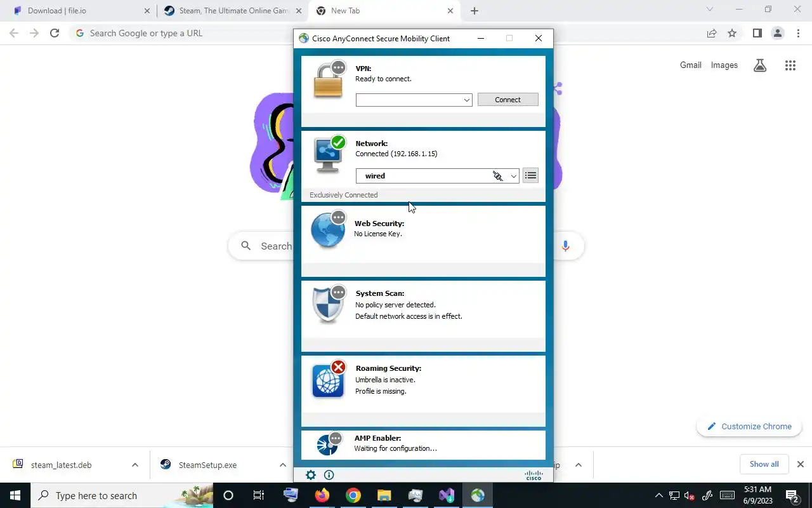Open Chrome tab search chevron

(710, 10)
